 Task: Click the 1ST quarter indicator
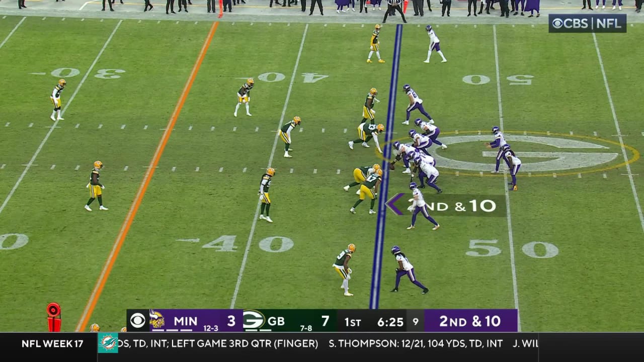352,322
